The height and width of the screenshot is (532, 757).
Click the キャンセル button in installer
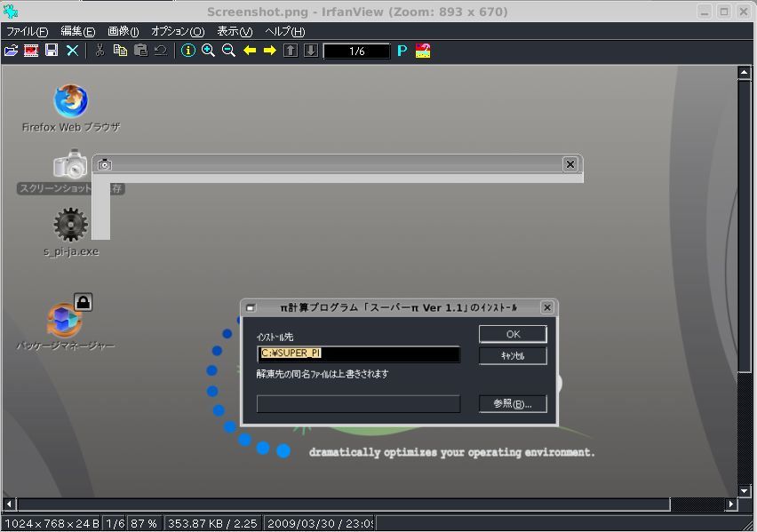click(513, 356)
